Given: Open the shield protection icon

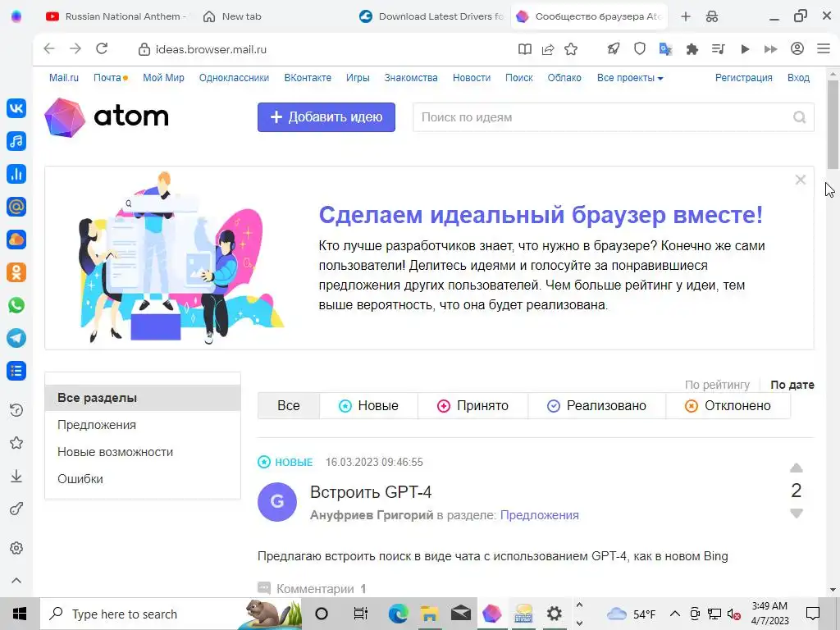Looking at the screenshot, I should click(x=640, y=49).
